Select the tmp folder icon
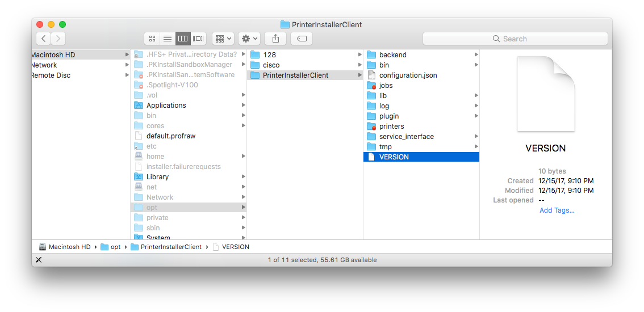This screenshot has height=312, width=644. point(372,146)
